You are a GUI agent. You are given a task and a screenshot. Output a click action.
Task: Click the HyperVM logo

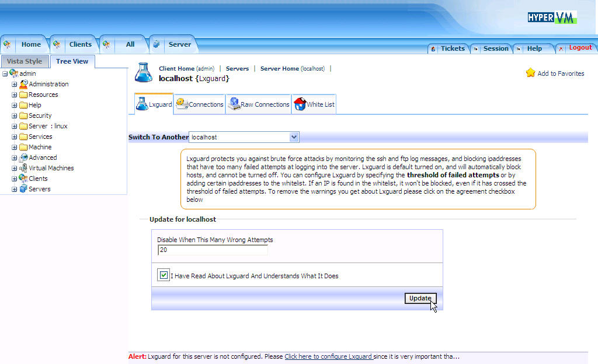[552, 17]
